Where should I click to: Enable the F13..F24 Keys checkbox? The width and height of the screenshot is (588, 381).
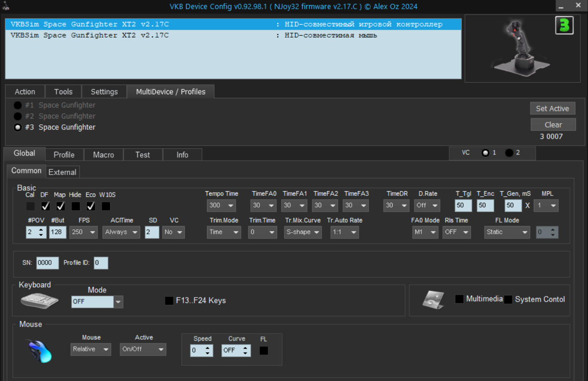pos(169,301)
